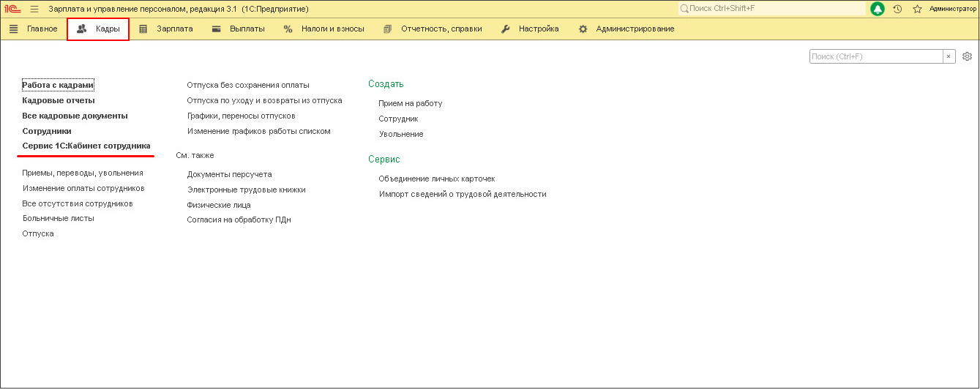
Task: Open the Выплаты section
Action: coord(238,29)
